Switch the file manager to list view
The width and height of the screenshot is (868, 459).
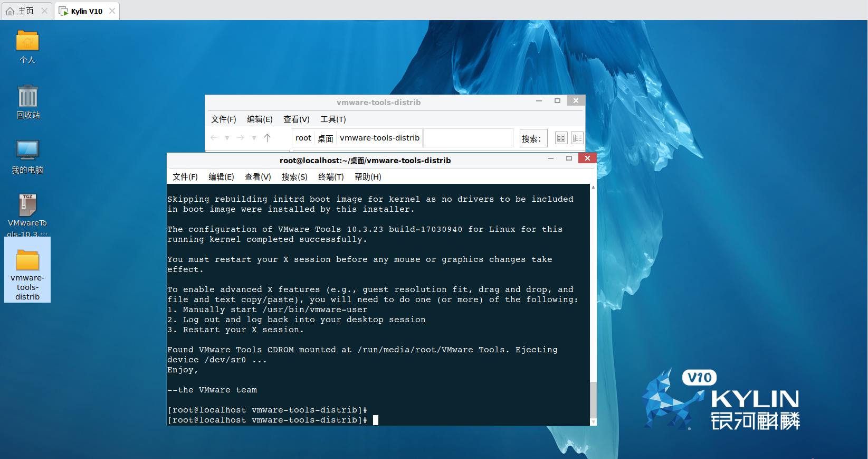pyautogui.click(x=577, y=138)
